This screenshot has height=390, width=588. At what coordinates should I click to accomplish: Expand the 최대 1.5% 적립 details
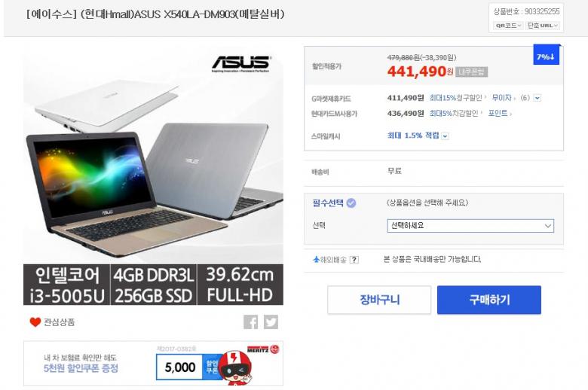[x=445, y=136]
